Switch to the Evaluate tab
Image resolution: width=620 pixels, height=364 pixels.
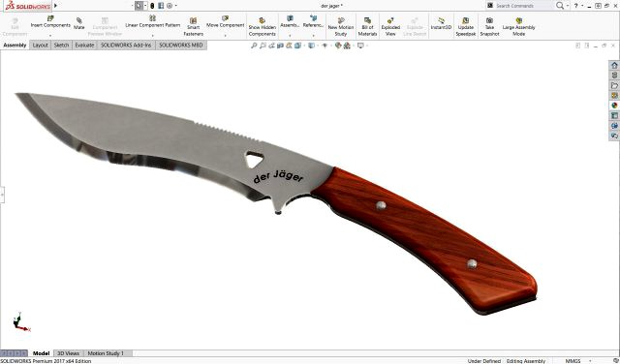coord(84,45)
